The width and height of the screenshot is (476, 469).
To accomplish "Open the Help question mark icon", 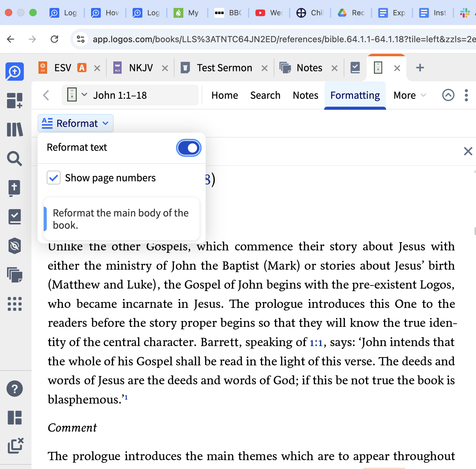I will pyautogui.click(x=15, y=389).
